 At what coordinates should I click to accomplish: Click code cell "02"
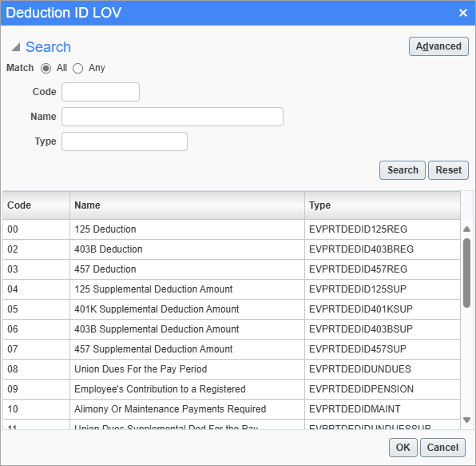[37, 249]
